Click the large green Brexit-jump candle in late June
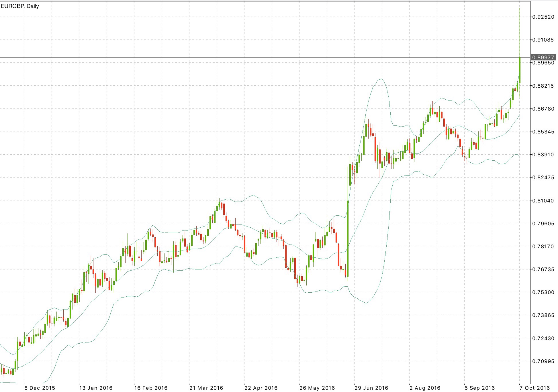The image size is (558, 392). [348, 239]
